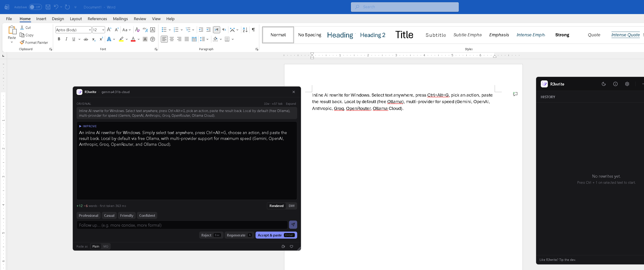Image resolution: width=644 pixels, height=270 pixels.
Task: Toggle AutoSave switch
Action: 35,7
